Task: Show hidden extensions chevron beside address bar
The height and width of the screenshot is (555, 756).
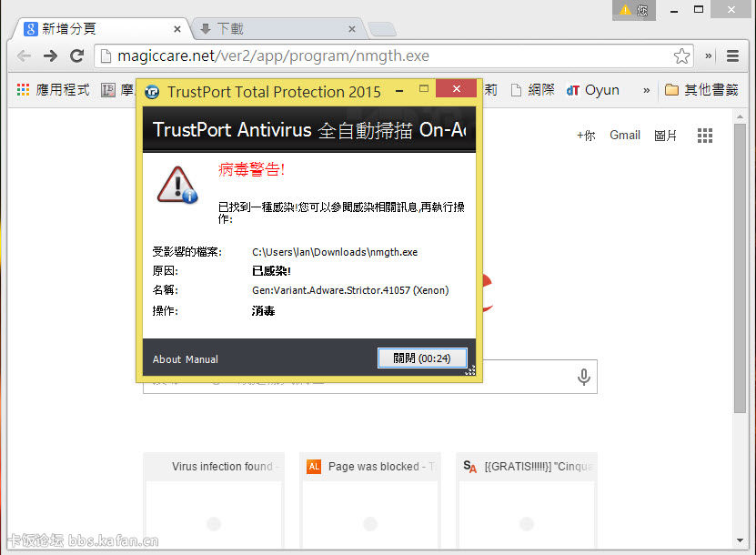Action: 709,55
